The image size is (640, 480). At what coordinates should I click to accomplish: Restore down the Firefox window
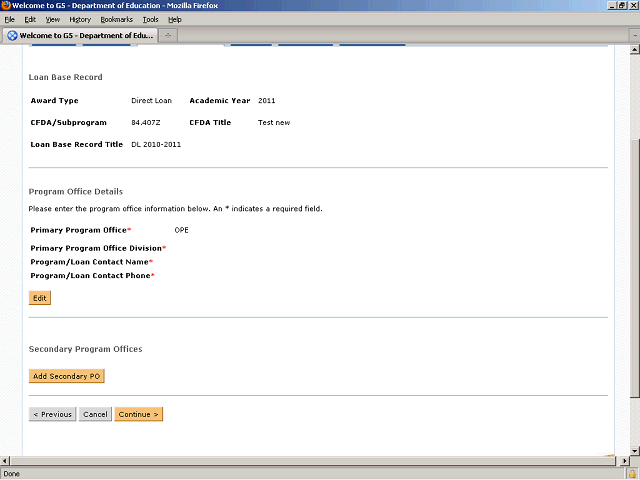tap(622, 5)
